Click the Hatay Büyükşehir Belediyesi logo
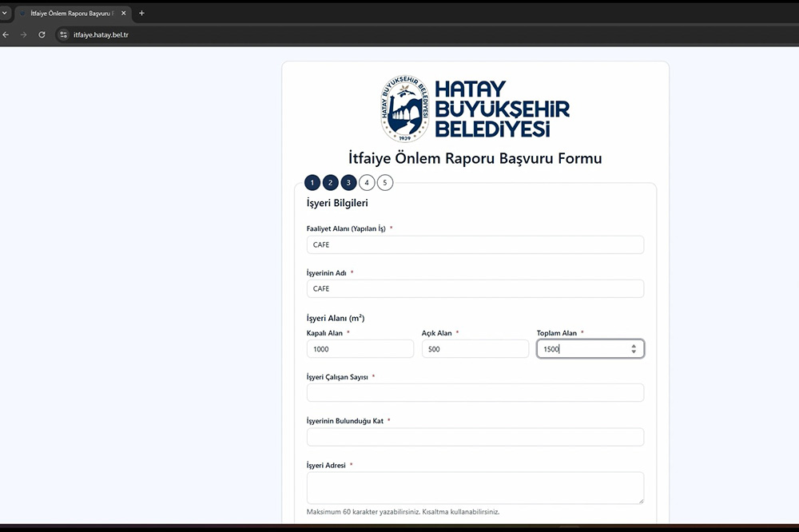 (x=475, y=109)
